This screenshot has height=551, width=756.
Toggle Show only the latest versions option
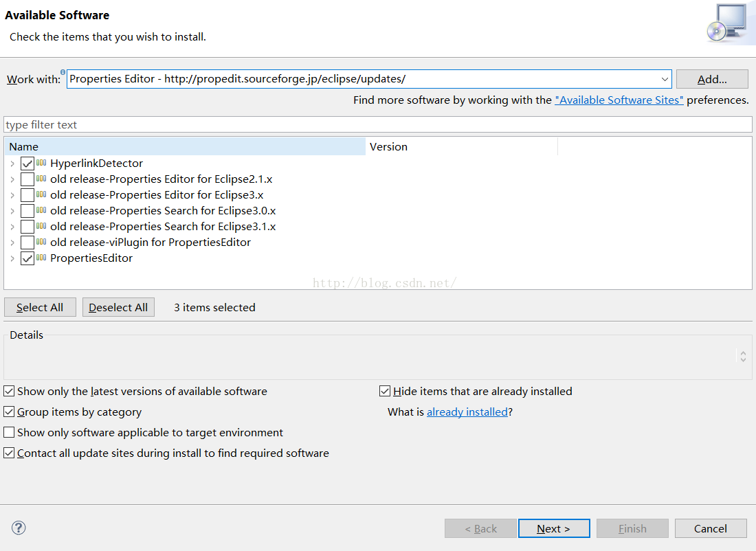pyautogui.click(x=9, y=391)
